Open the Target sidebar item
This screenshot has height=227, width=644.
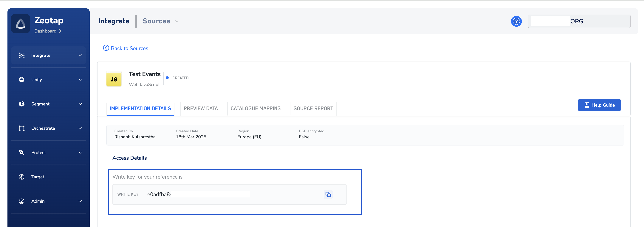tap(38, 177)
